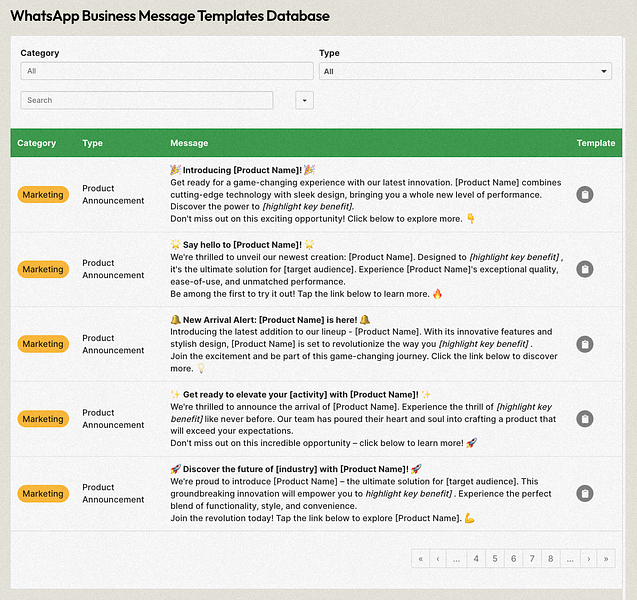The image size is (637, 600).
Task: Copy the "New Arrival Alert" template
Action: (585, 344)
